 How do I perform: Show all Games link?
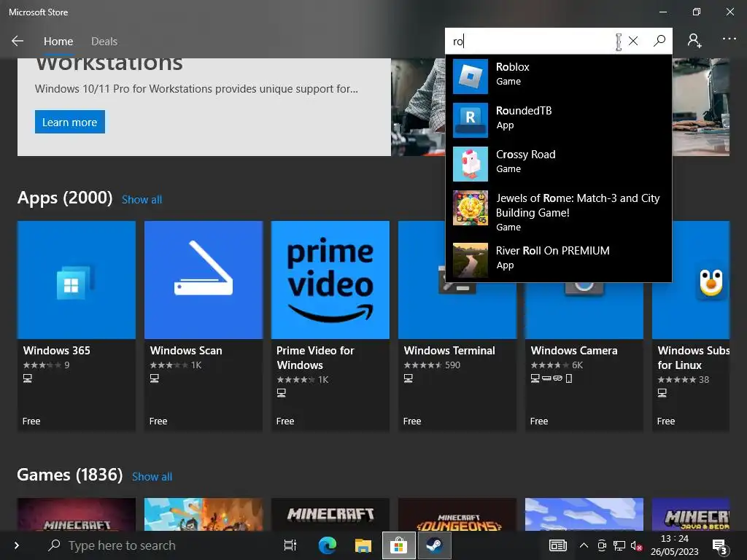tap(152, 477)
